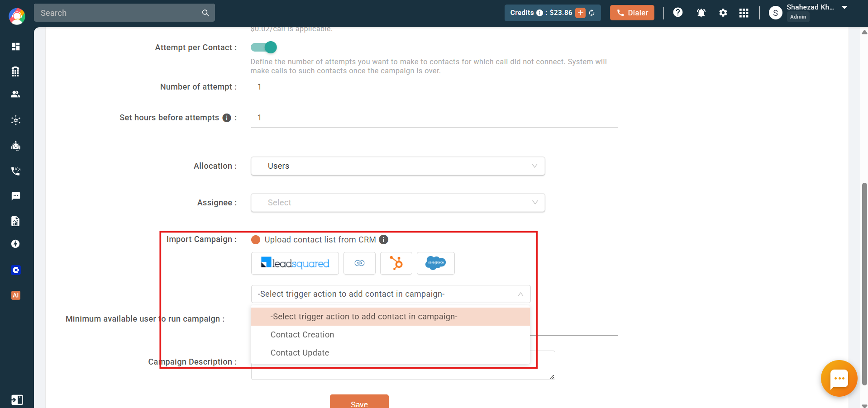Open the dashboard icon in sidebar
868x408 pixels.
[16, 47]
